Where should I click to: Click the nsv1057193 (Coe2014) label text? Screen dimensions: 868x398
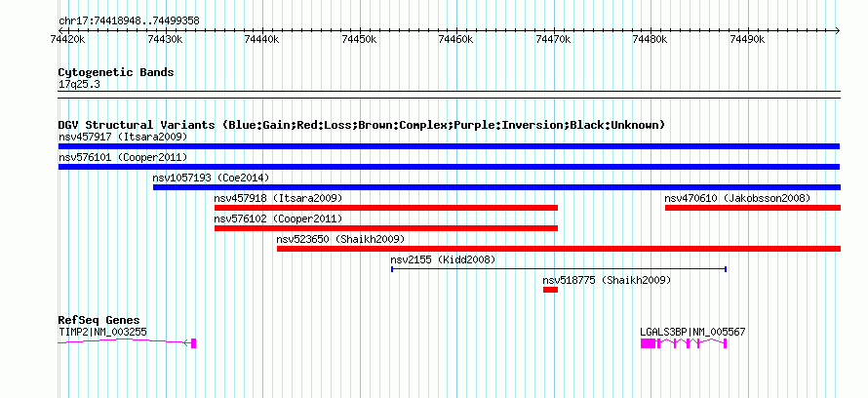(x=211, y=178)
